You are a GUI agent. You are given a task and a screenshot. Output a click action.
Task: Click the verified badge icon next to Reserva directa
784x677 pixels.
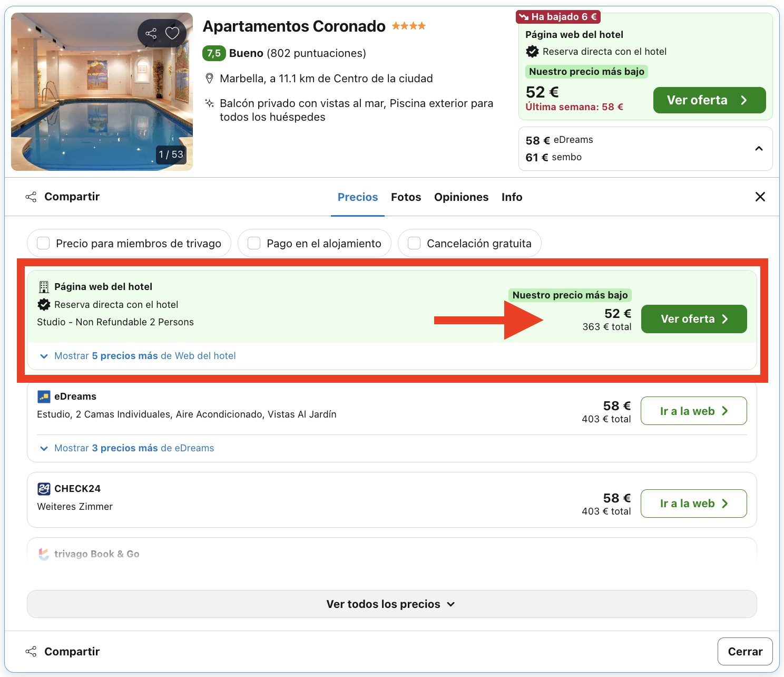(x=43, y=304)
